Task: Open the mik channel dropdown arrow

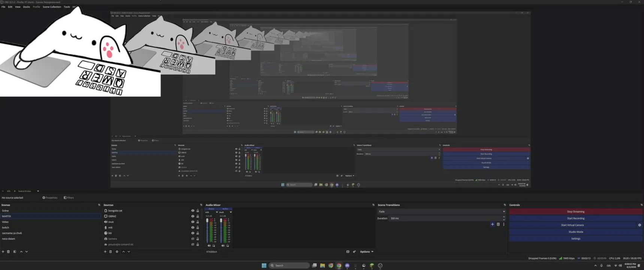Action: tap(217, 212)
